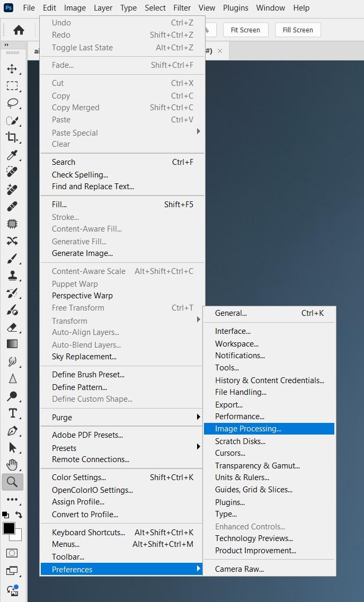Select the Clone Stamp tool
This screenshot has height=602, width=364.
pyautogui.click(x=12, y=275)
